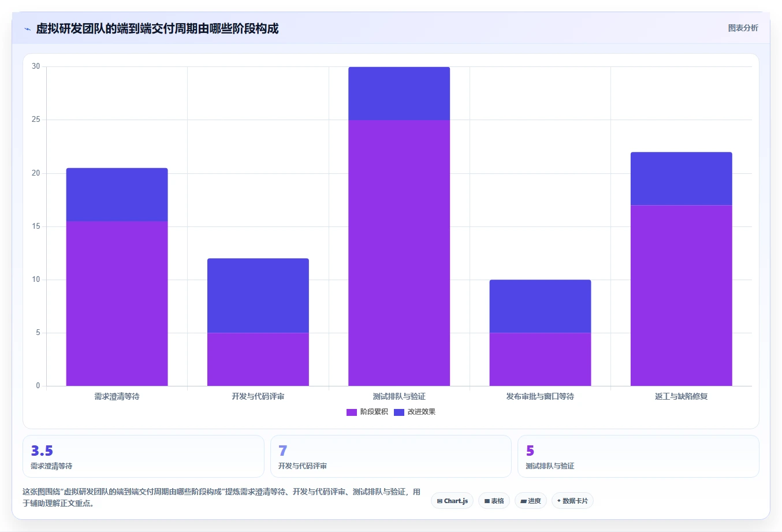Open the 7 开发与代码评审 data card
The image size is (782, 532).
[x=391, y=456]
